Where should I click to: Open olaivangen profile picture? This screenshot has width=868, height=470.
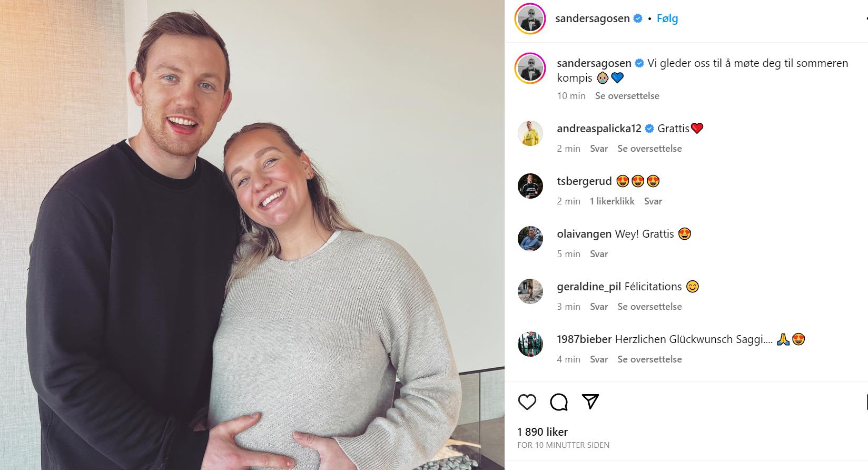[x=530, y=239]
